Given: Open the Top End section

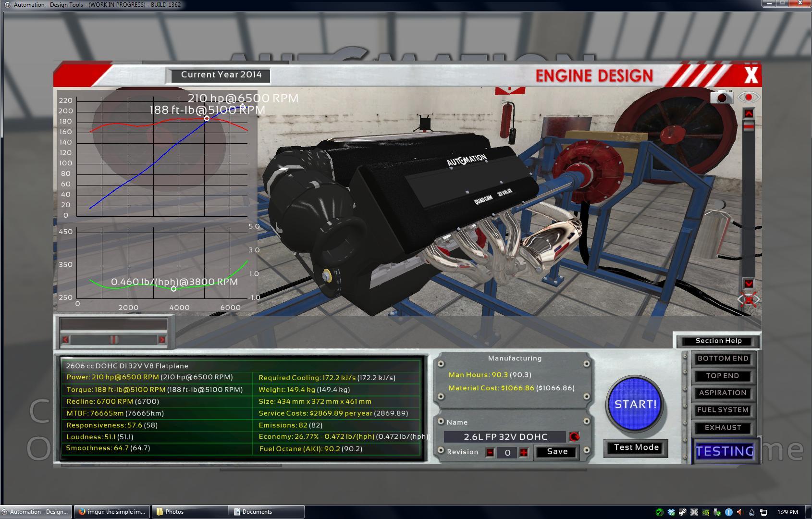Looking at the screenshot, I should coord(723,376).
